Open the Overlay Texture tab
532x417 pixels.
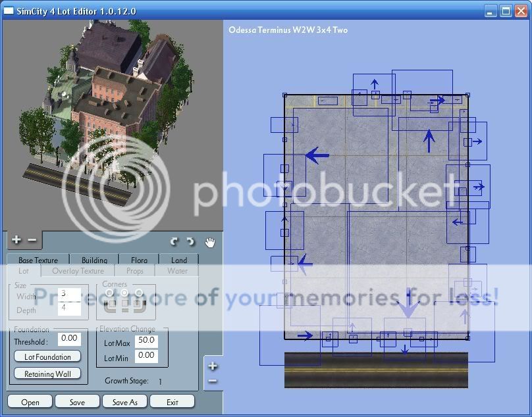[78, 271]
